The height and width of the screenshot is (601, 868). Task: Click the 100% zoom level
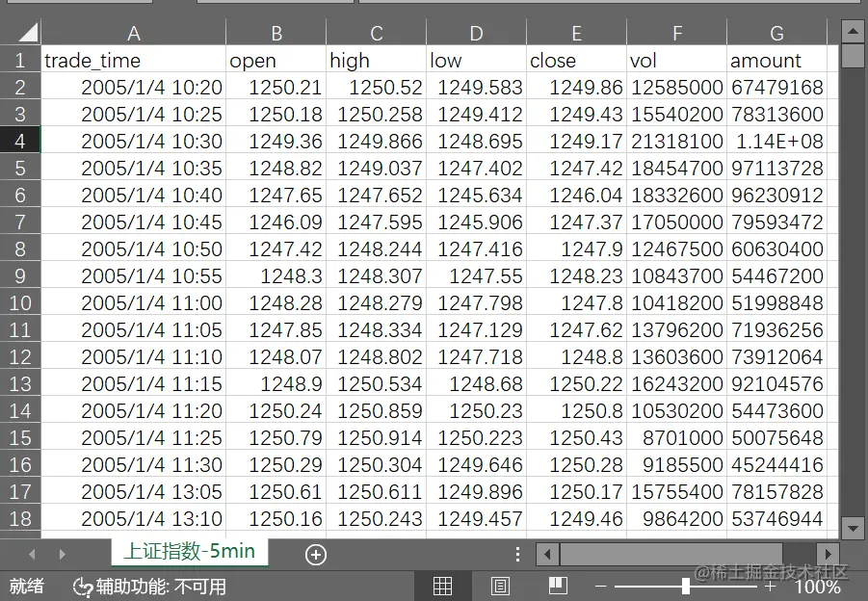(818, 587)
